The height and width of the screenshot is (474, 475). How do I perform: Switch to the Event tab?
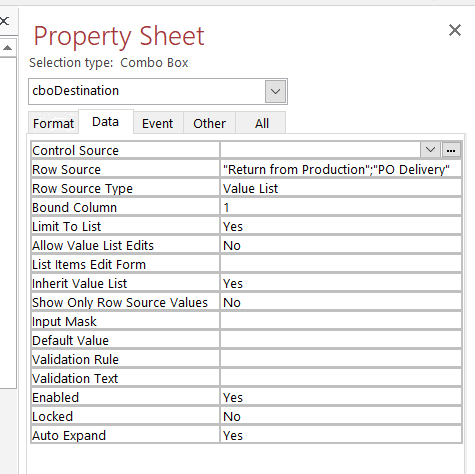coord(158,124)
